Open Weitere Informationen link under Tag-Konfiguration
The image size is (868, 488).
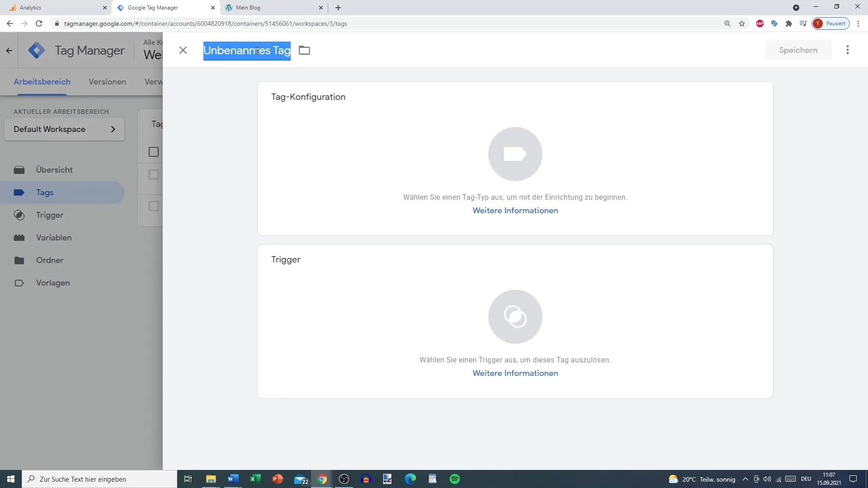coord(515,211)
